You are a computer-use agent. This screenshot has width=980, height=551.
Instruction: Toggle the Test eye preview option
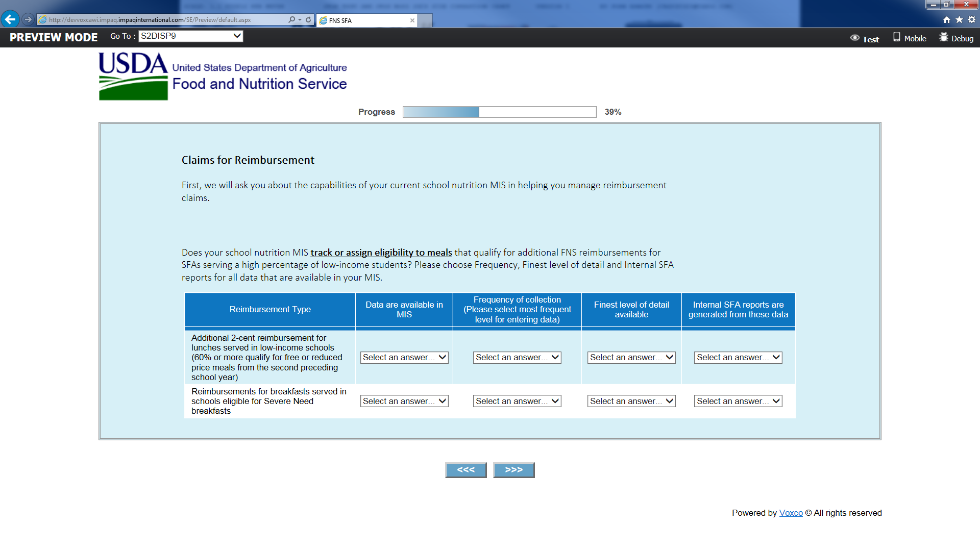(x=864, y=39)
